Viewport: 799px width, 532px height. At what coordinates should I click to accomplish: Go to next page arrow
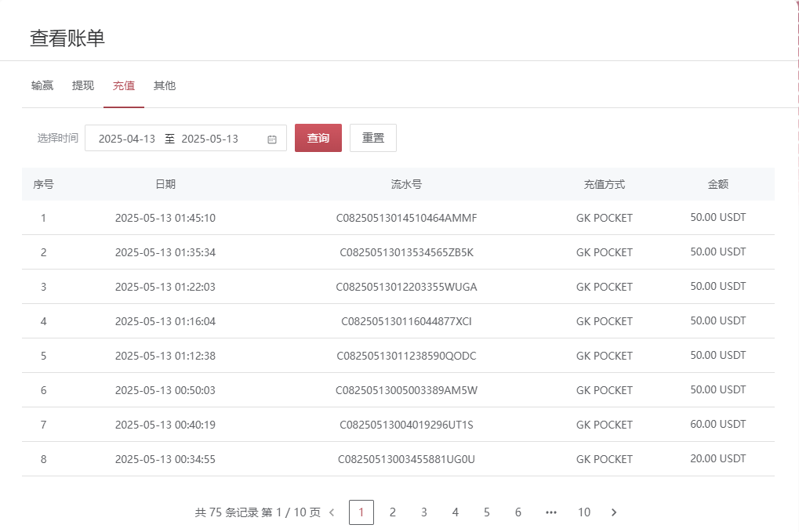tap(614, 512)
